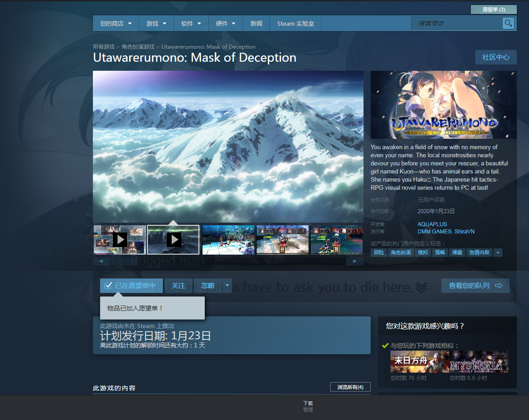Screen dimensions: 529x420
Task: Select the 裸露 tag
Action: 457,252
